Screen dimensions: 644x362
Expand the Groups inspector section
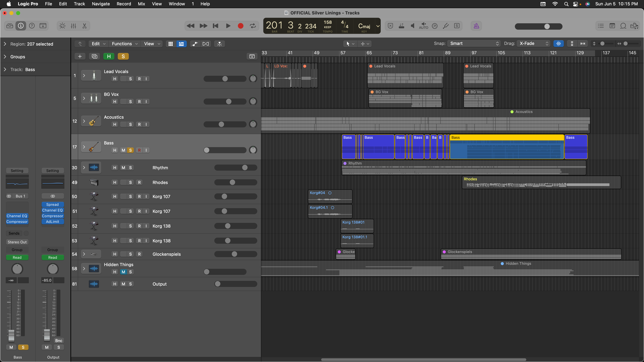pyautogui.click(x=5, y=57)
